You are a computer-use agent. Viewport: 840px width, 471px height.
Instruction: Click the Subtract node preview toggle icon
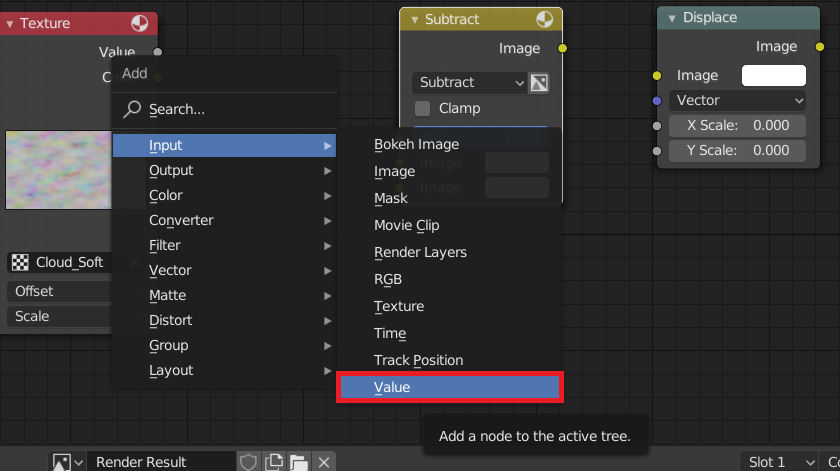pos(544,19)
